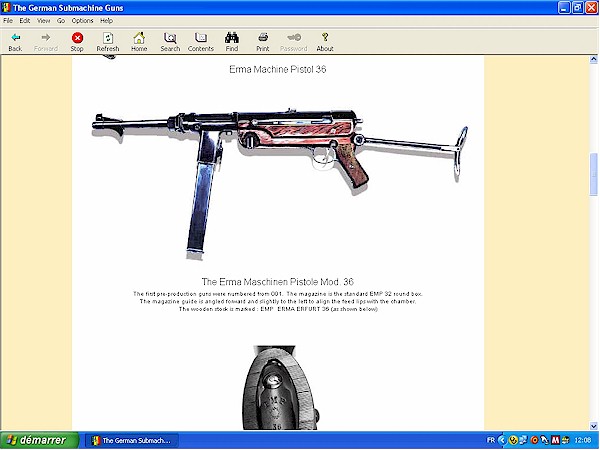The width and height of the screenshot is (600, 450).
Task: Restore down the window via title bar
Action: 578,8
